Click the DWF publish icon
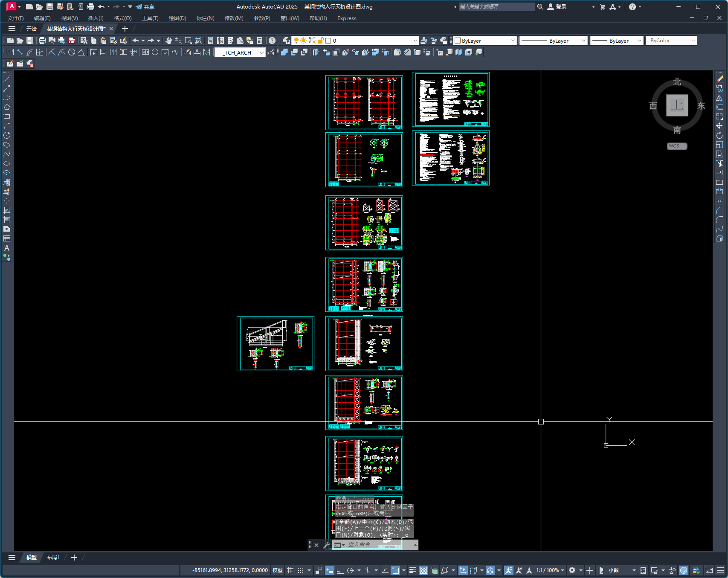 pyautogui.click(x=72, y=41)
